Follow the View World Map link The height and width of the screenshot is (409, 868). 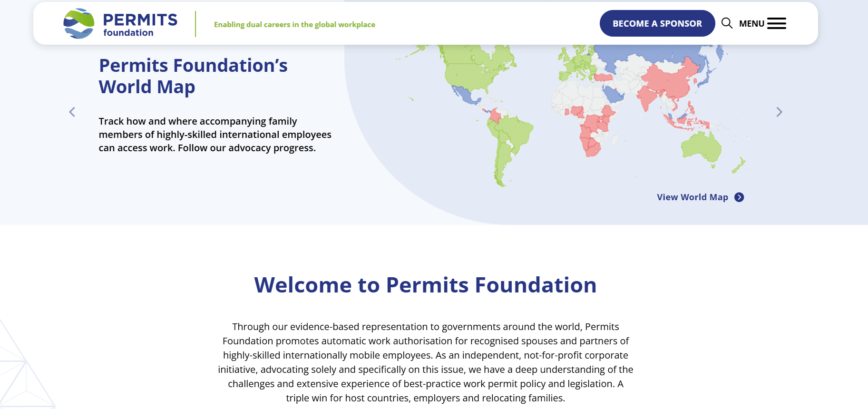[692, 197]
